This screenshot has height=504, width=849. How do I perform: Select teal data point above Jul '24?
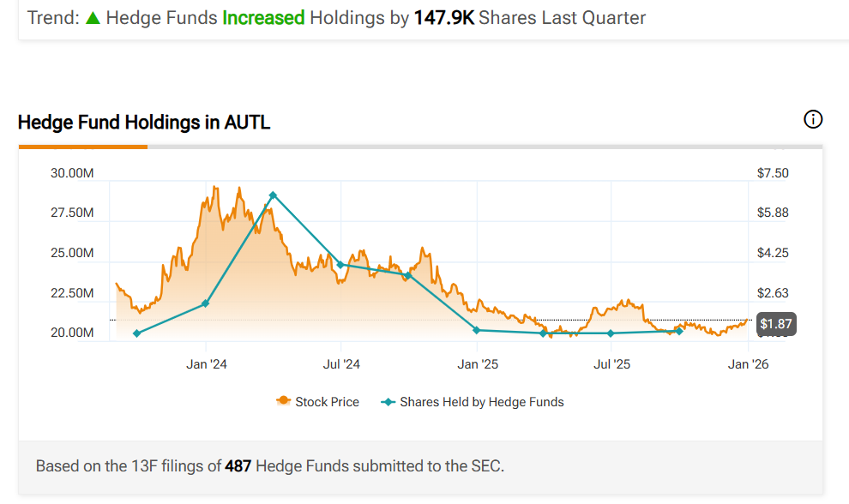[340, 265]
